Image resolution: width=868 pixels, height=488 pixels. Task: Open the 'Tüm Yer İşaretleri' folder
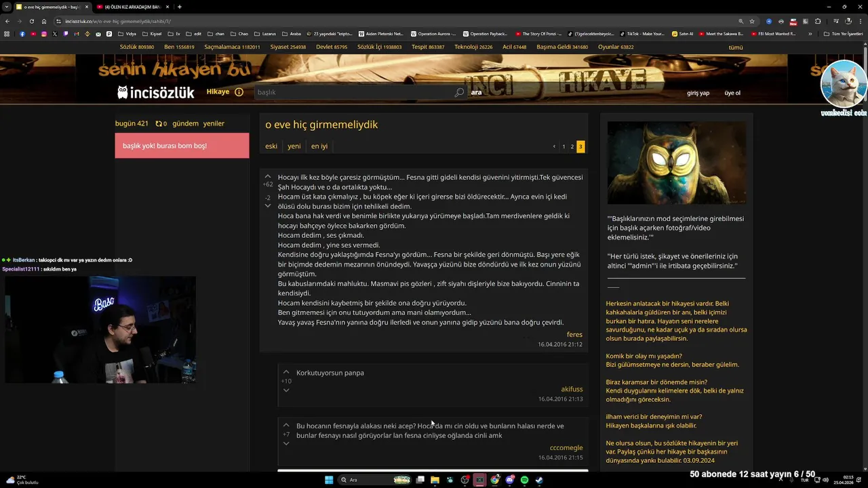(844, 34)
